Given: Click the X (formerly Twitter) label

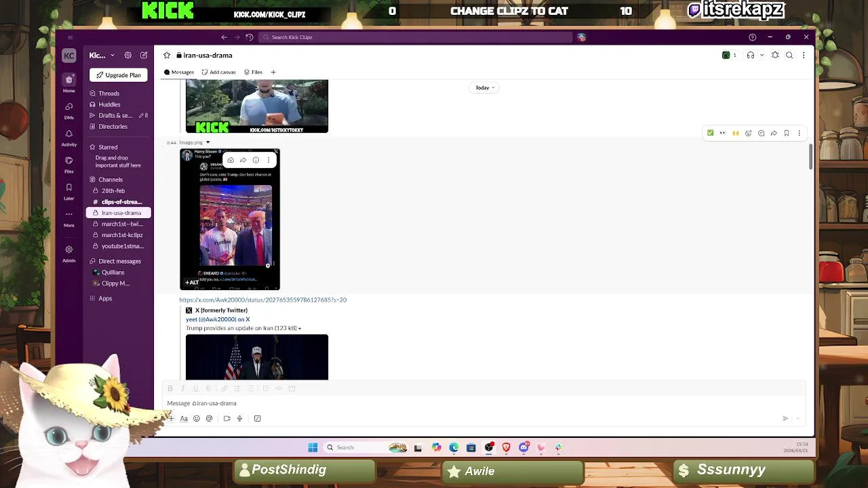Looking at the screenshot, I should tap(221, 310).
